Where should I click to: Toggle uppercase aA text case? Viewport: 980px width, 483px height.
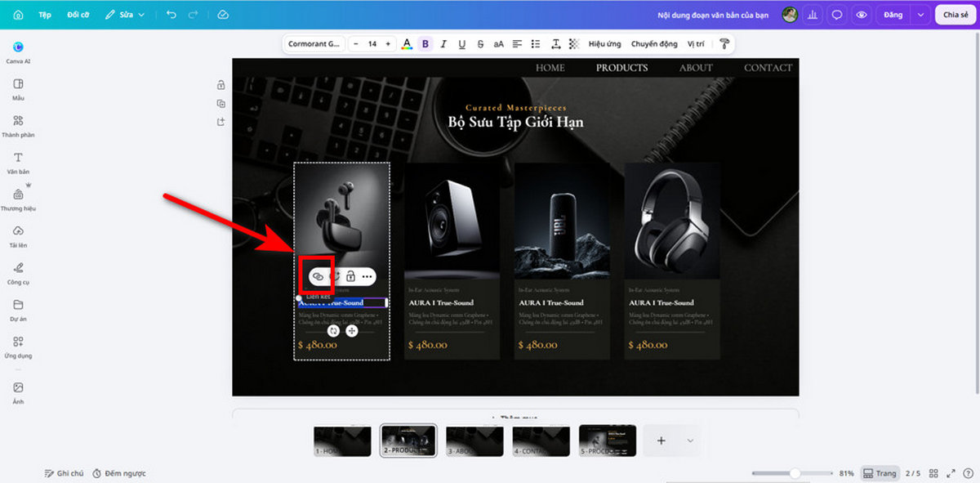pyautogui.click(x=499, y=44)
